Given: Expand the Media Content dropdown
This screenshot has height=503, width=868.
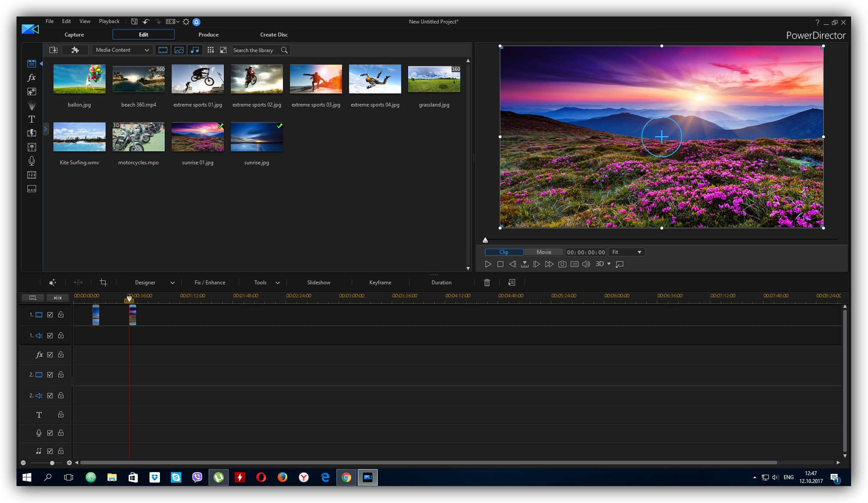Looking at the screenshot, I should pyautogui.click(x=122, y=50).
